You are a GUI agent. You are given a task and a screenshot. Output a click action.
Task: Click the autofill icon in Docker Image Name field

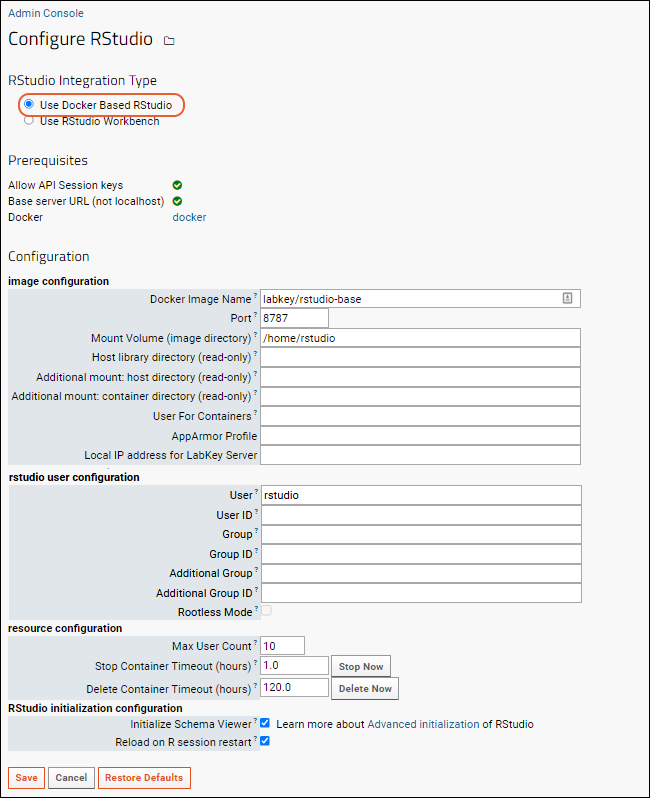pyautogui.click(x=568, y=299)
